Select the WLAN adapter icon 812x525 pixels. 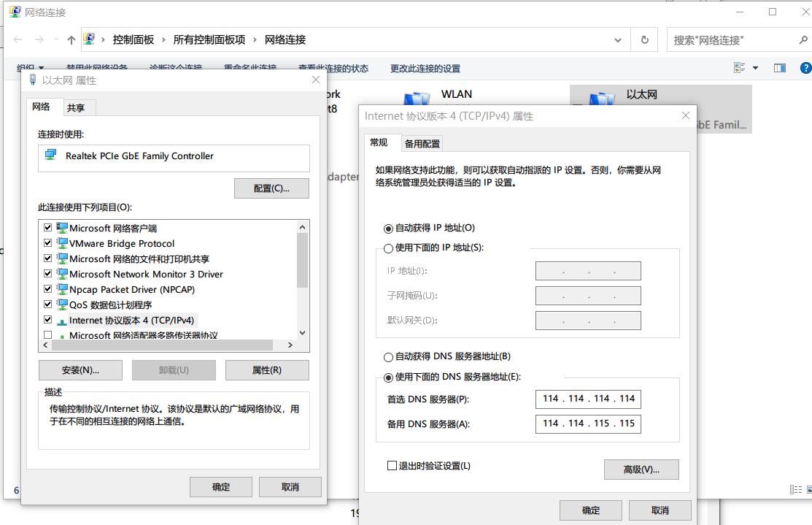pyautogui.click(x=416, y=99)
